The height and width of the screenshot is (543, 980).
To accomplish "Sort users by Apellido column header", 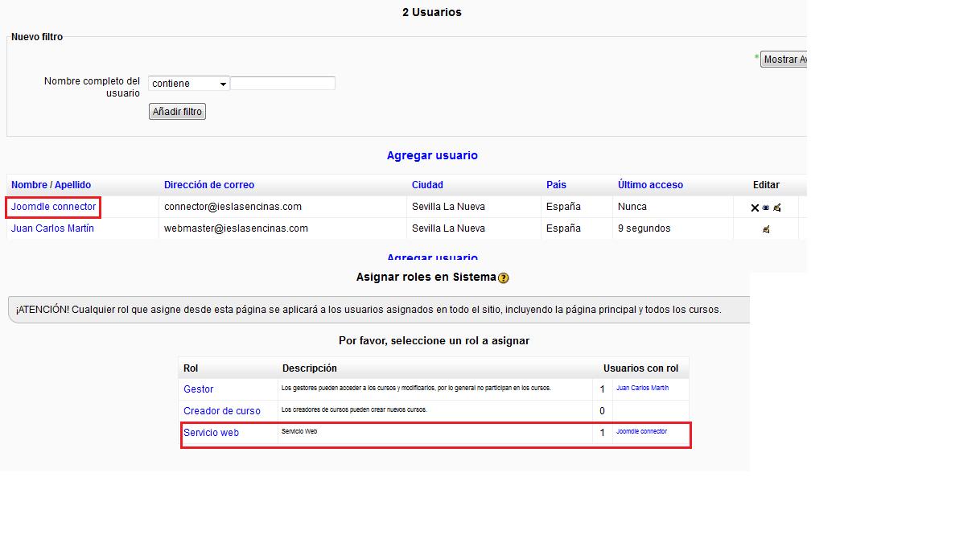I will pyautogui.click(x=72, y=185).
